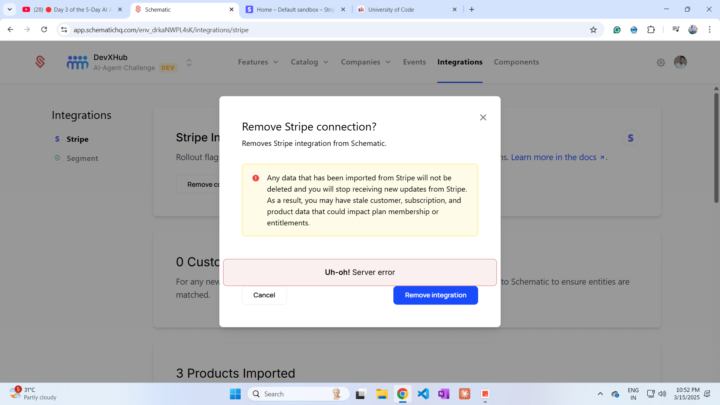Open the tab search dropdown arrow
Screen dimensions: 720x405
pyautogui.click(x=10, y=10)
